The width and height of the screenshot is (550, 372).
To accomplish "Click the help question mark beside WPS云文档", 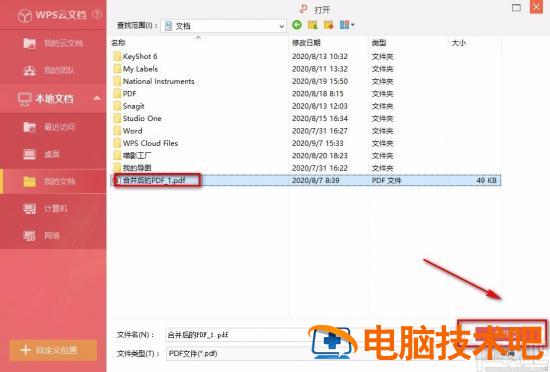I will click(x=97, y=14).
